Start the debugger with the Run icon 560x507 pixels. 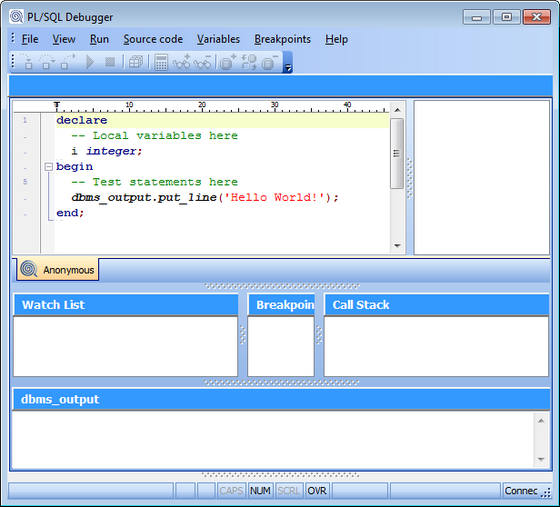click(x=90, y=62)
